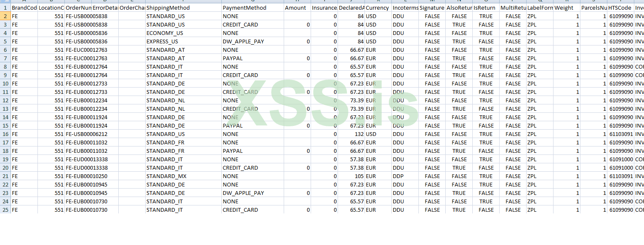Click the Currency header cell
The image size is (644, 245).
(378, 8)
